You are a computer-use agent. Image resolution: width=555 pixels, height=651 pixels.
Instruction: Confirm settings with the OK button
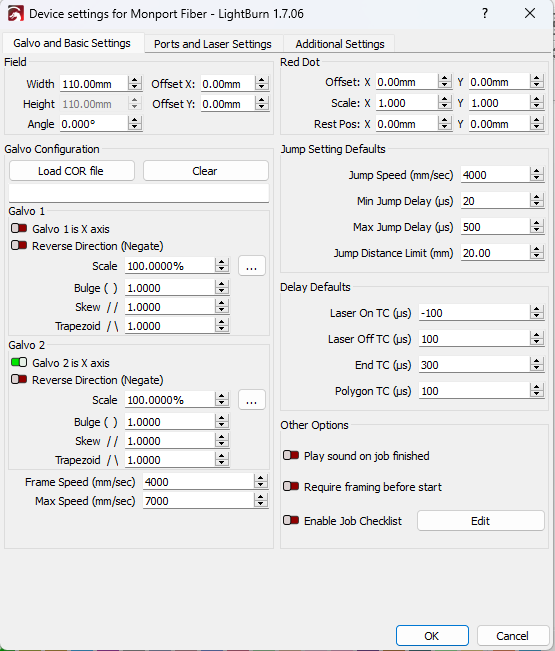tap(432, 636)
